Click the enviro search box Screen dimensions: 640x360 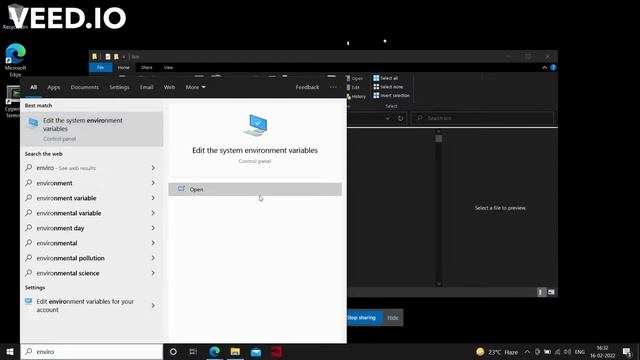tap(92, 351)
